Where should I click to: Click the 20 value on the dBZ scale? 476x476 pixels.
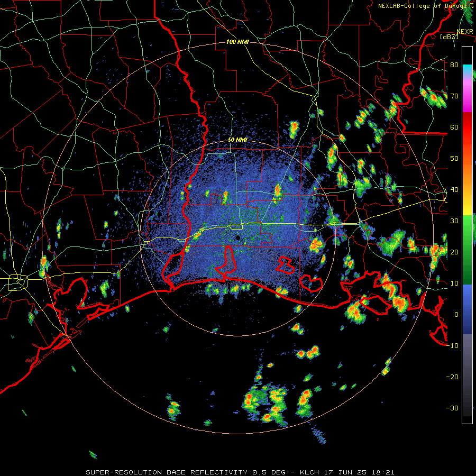454,252
